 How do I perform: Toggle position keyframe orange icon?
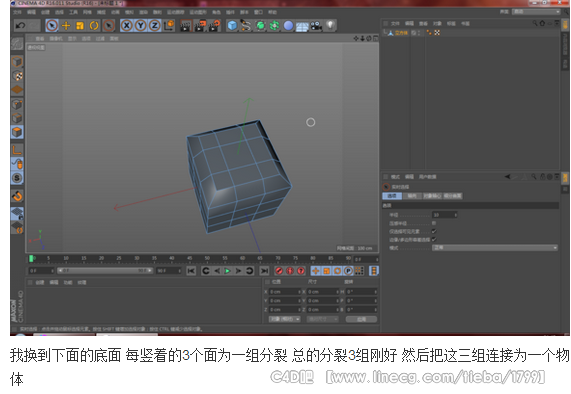point(316,271)
